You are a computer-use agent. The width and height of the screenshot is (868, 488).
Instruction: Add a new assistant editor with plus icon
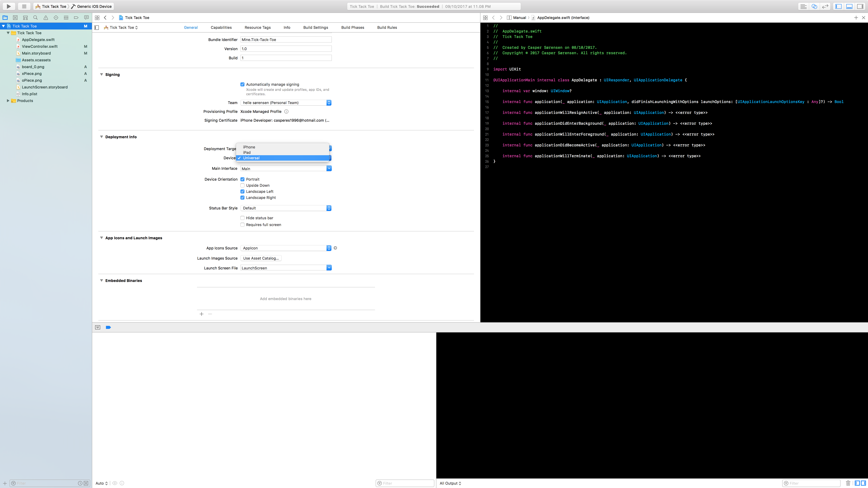click(x=856, y=17)
